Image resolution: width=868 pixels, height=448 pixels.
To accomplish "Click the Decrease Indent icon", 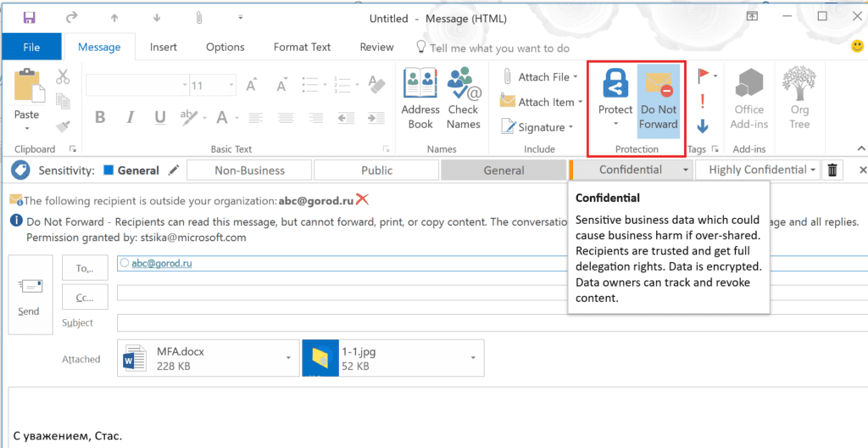I will [x=346, y=118].
